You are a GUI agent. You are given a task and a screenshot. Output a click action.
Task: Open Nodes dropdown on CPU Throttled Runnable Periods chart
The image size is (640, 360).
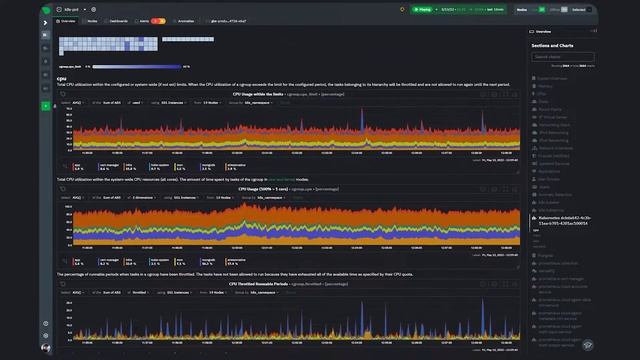pyautogui.click(x=218, y=293)
